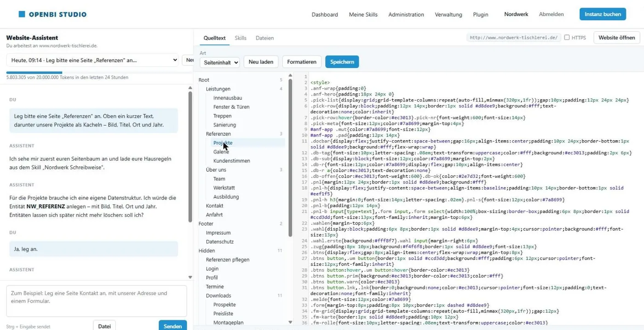This screenshot has height=330, width=644.
Task: Open the chat history dropdown 'Heute, 09:14'
Action: pyautogui.click(x=92, y=60)
